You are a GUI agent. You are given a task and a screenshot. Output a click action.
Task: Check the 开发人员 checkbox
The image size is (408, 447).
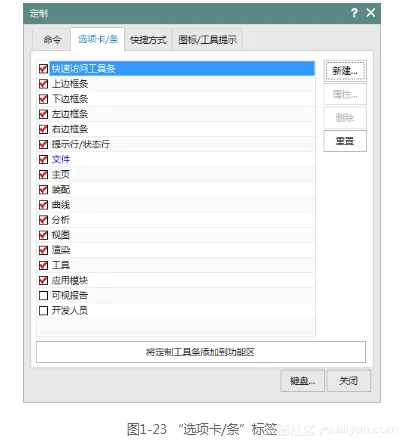tap(43, 310)
